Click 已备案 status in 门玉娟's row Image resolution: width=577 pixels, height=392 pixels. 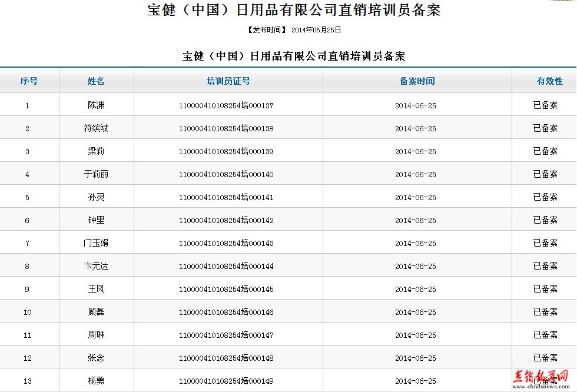[x=545, y=242]
